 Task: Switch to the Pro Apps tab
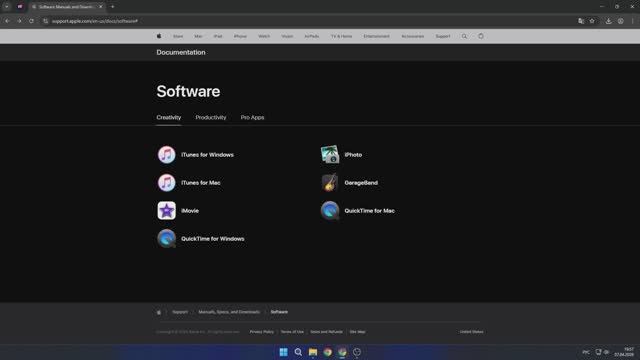[x=252, y=117]
